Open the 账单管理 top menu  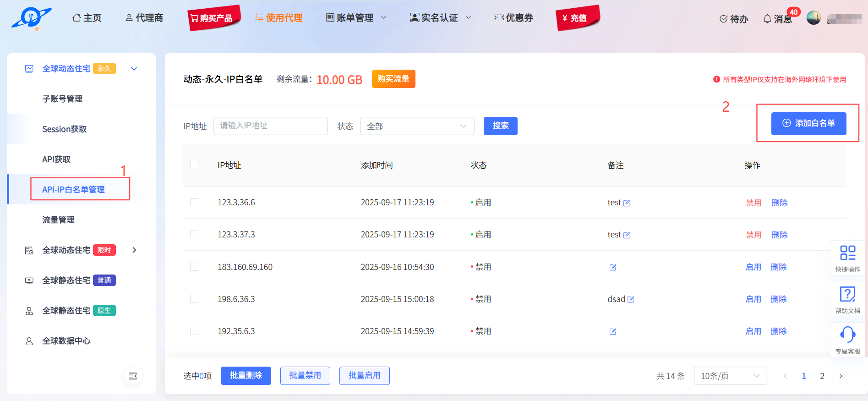click(x=355, y=18)
